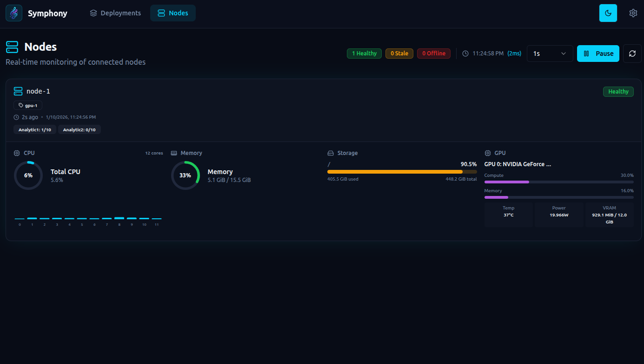The height and width of the screenshot is (364, 644).
Task: Click the server icon next to node-1
Action: [18, 91]
